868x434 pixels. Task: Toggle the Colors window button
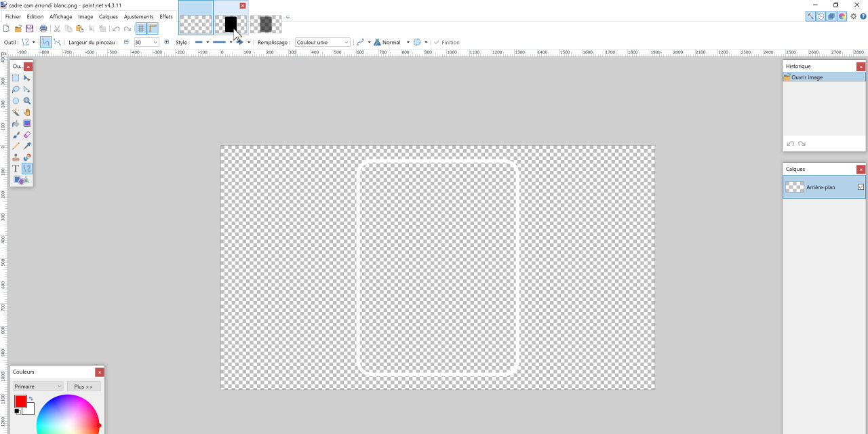[842, 16]
